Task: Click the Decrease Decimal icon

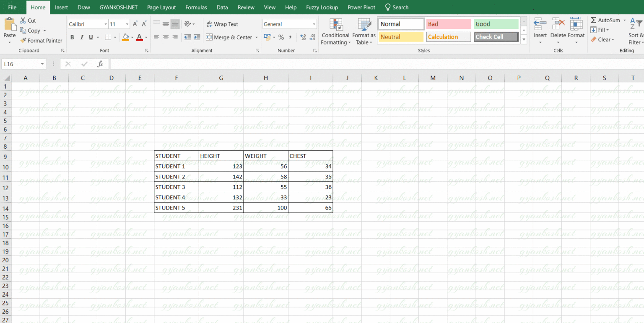Action: [312, 37]
